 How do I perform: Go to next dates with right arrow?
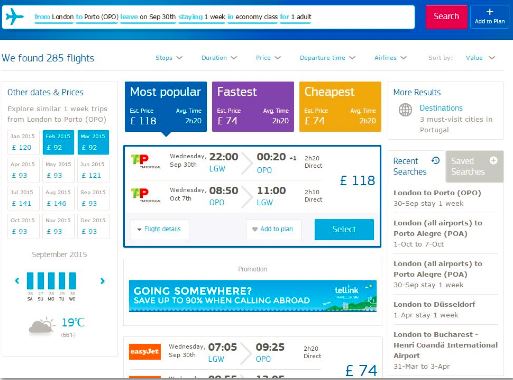[102, 281]
